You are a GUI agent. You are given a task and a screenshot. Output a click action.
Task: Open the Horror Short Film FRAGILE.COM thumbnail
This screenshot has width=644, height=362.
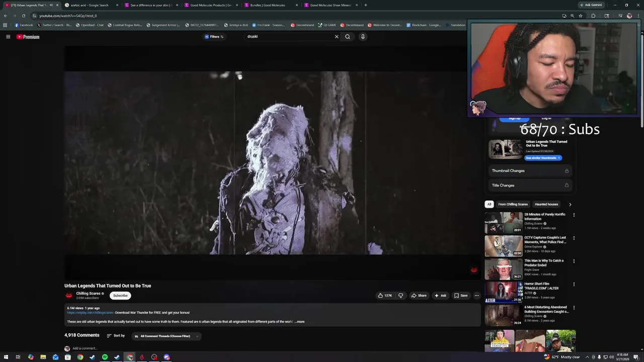[504, 292]
